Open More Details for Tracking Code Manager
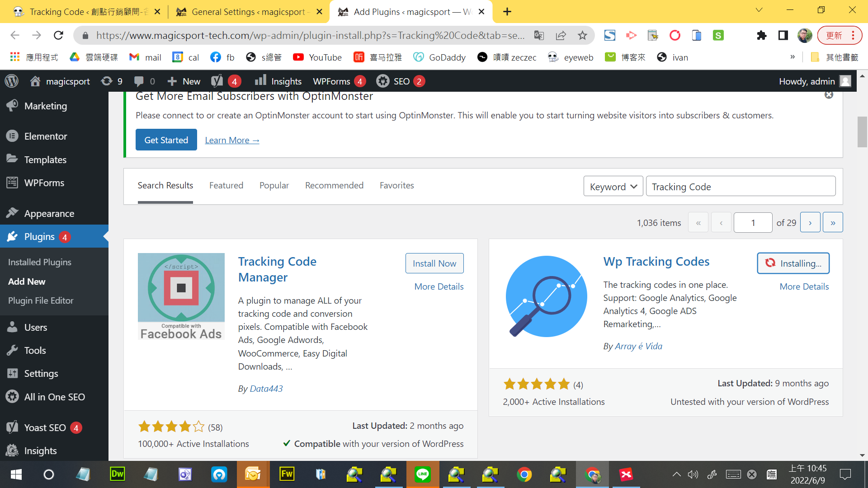This screenshot has height=488, width=868. tap(439, 286)
